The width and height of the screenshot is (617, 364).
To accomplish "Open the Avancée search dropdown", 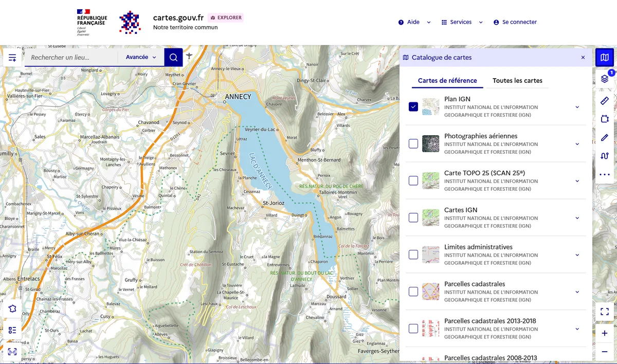I will pos(141,57).
